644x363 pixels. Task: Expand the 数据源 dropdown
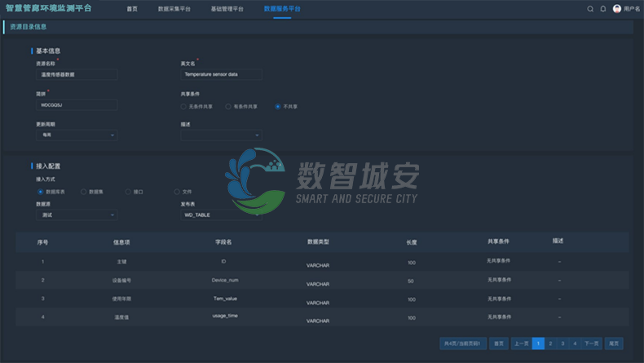[x=77, y=215]
